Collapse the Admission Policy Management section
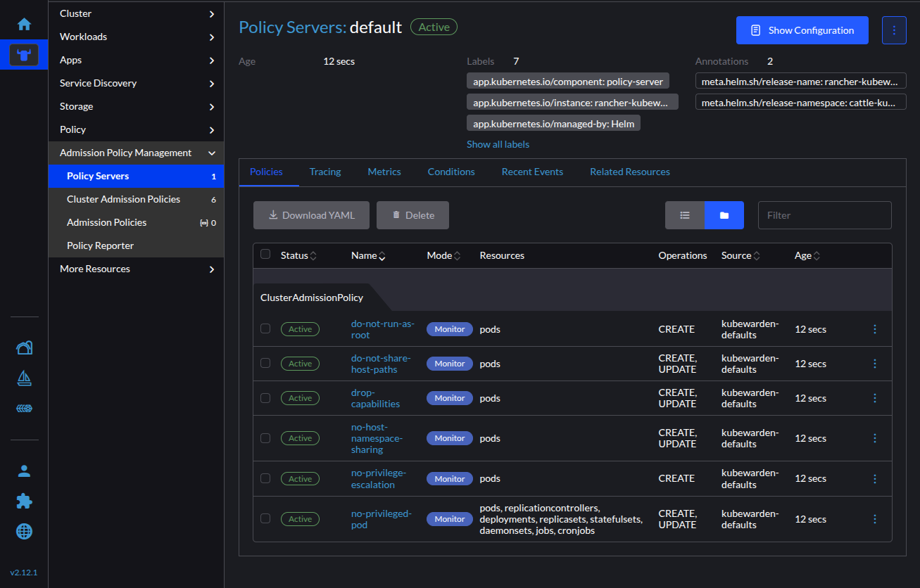 click(135, 152)
